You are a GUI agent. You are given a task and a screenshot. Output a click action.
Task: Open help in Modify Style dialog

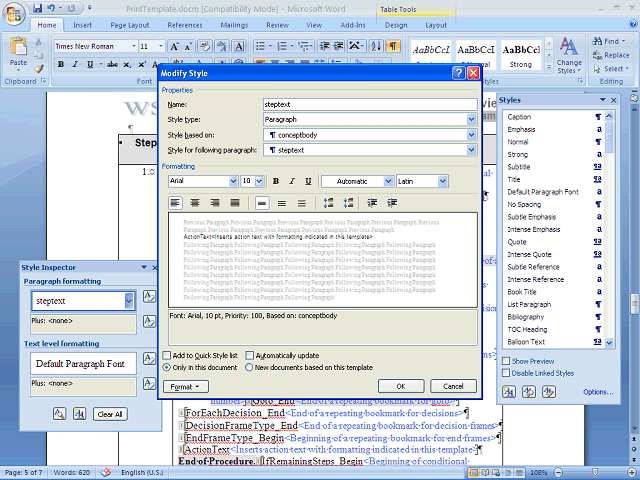459,73
